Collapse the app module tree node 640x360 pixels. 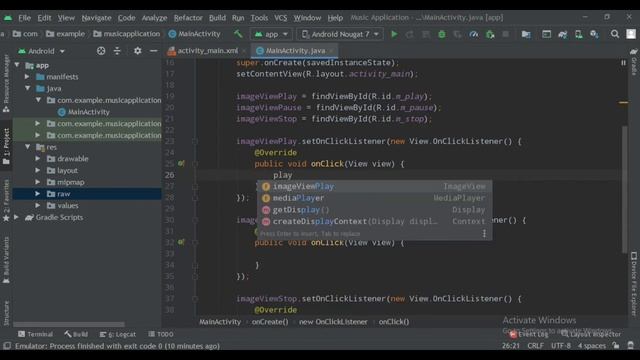[17, 65]
